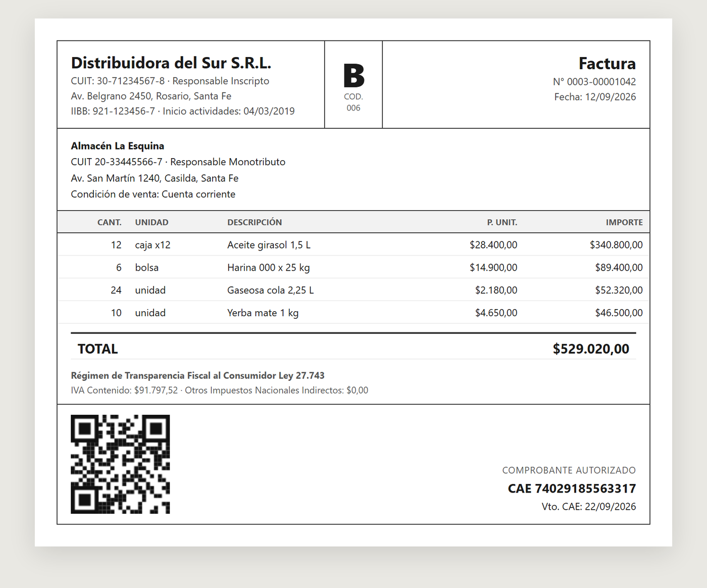
Task: Click the amount $89.400,00
Action: coord(619,268)
